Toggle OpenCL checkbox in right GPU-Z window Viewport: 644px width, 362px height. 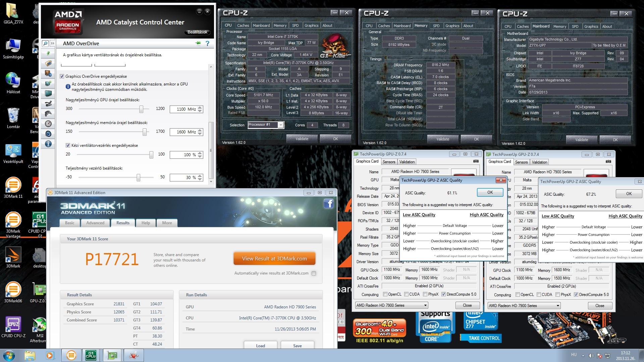(518, 295)
